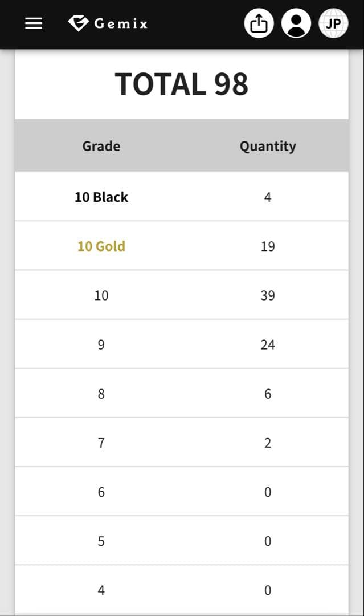Open the 10 Black grade row
Image resolution: width=364 pixels, height=616 pixels.
click(101, 197)
